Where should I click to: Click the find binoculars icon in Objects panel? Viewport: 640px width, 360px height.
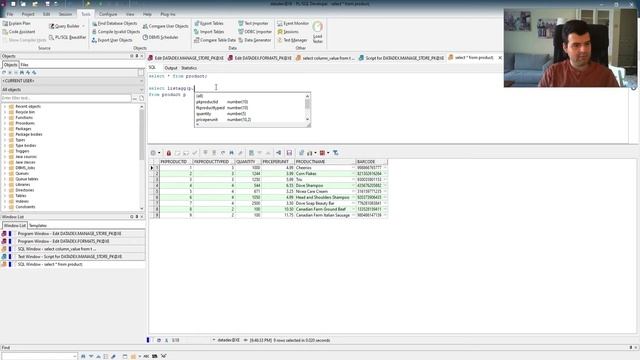click(x=22, y=73)
